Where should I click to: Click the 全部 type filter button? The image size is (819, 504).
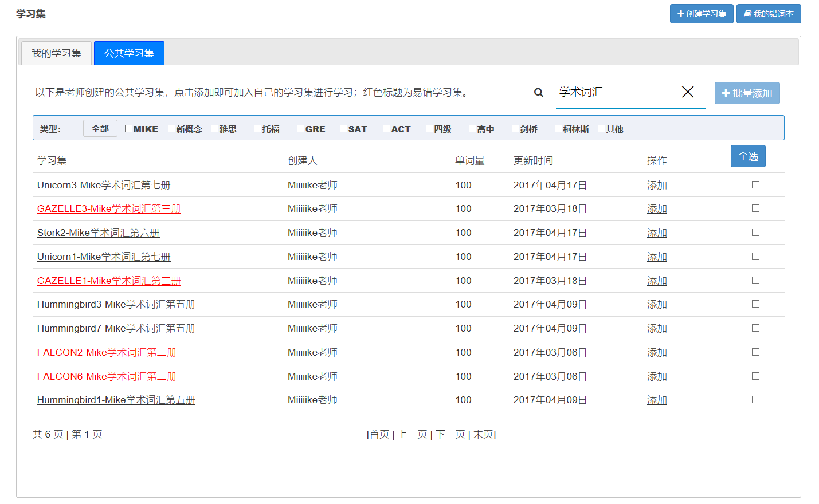pyautogui.click(x=100, y=129)
